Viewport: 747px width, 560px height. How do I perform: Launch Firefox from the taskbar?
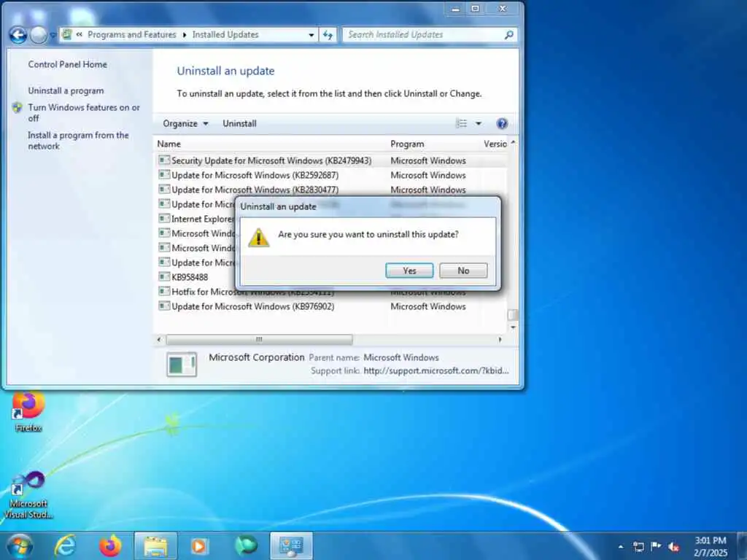[110, 545]
